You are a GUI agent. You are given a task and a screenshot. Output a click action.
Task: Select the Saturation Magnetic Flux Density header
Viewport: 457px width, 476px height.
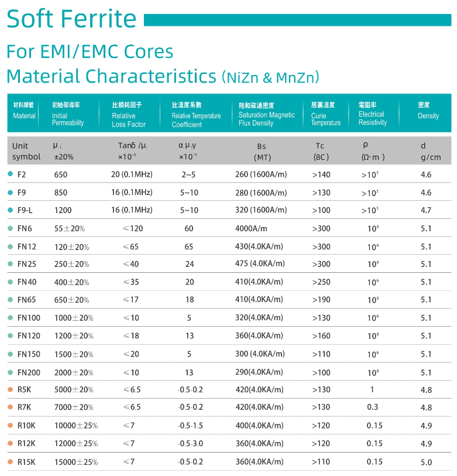pos(266,114)
